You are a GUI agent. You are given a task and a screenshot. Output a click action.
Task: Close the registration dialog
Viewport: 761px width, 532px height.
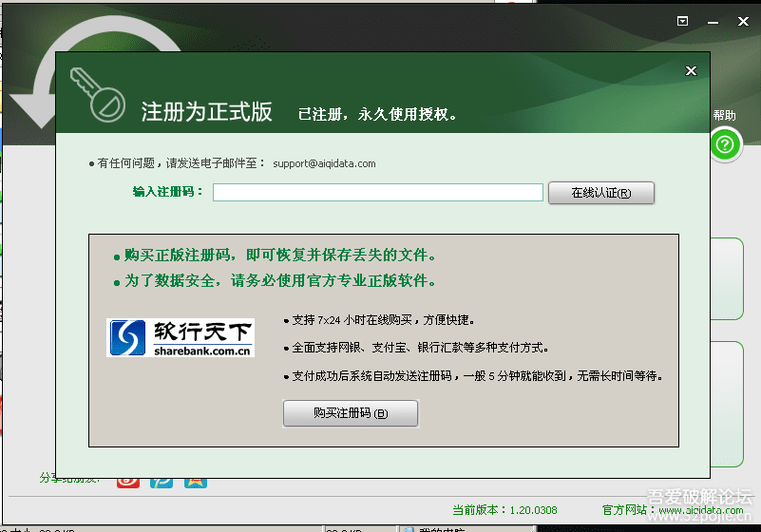[x=691, y=71]
